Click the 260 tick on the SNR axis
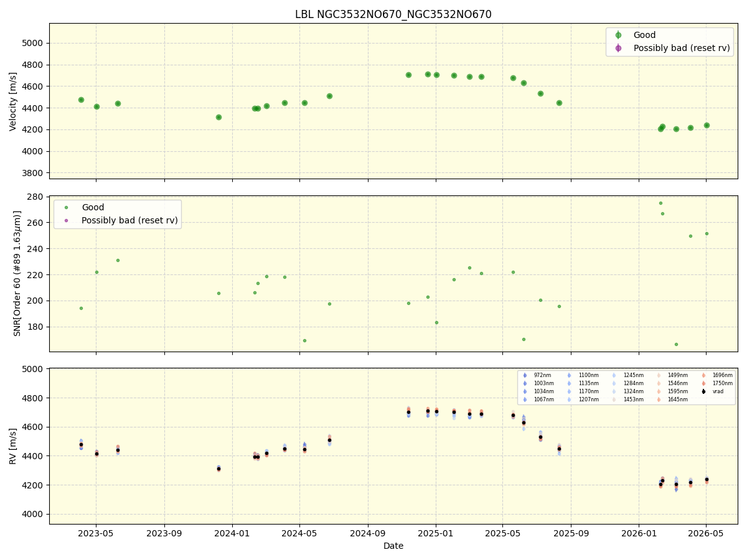747x560 pixels. pos(36,223)
